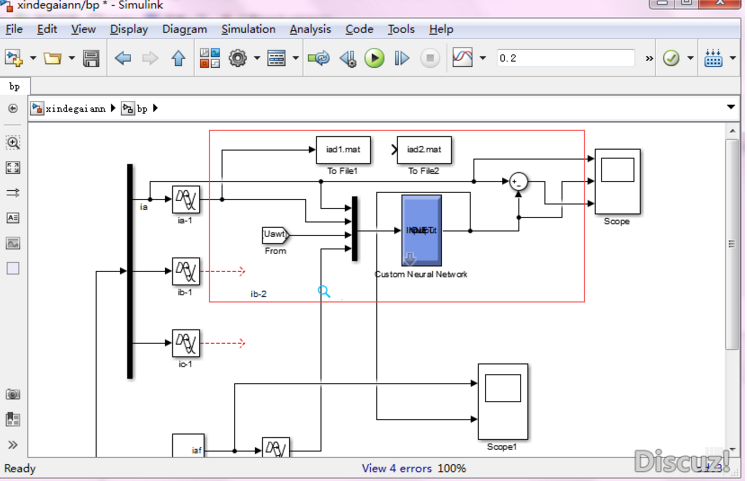Go up to parent system arrow

point(178,59)
